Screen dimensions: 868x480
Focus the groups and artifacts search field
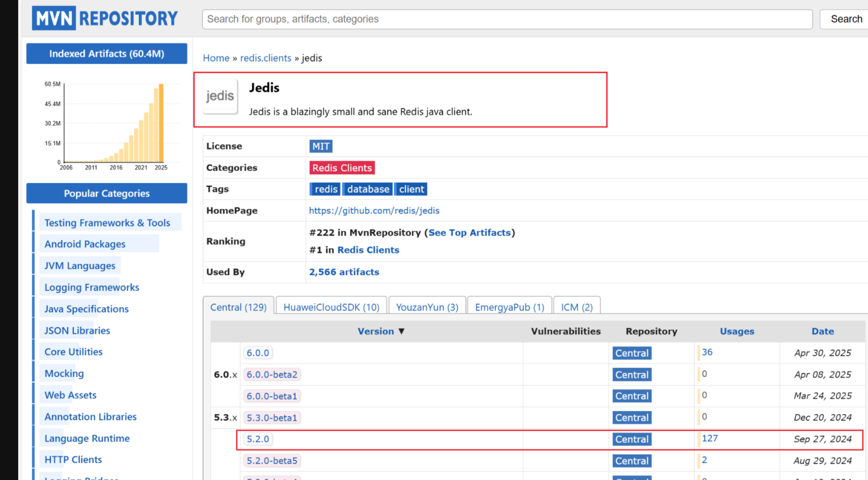point(507,19)
